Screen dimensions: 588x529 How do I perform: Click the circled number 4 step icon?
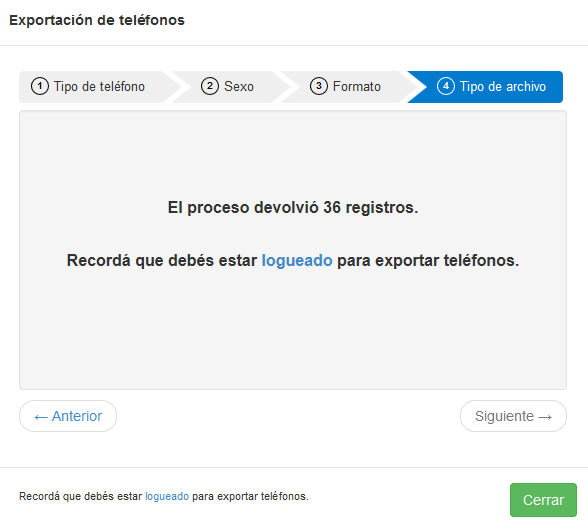(446, 86)
